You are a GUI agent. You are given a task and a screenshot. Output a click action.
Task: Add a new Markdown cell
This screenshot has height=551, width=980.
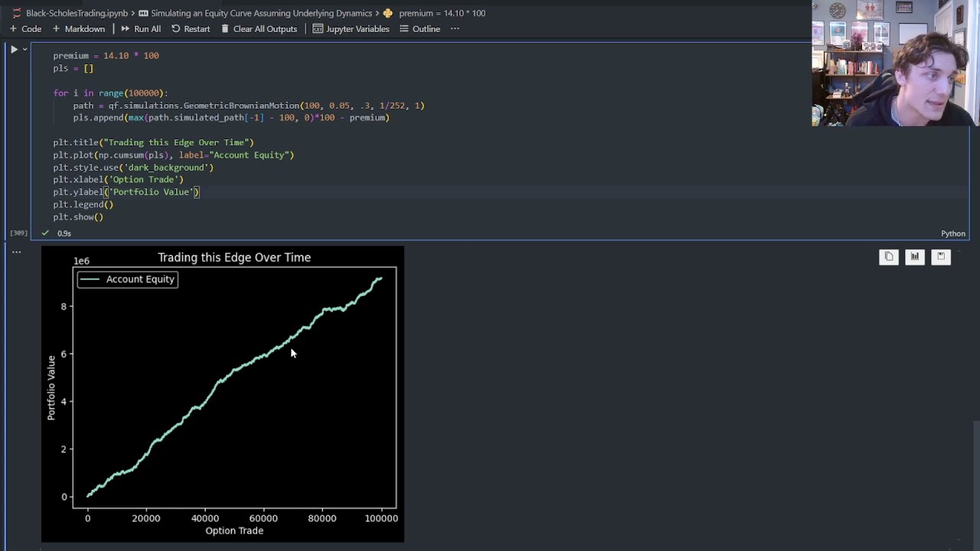click(x=78, y=29)
